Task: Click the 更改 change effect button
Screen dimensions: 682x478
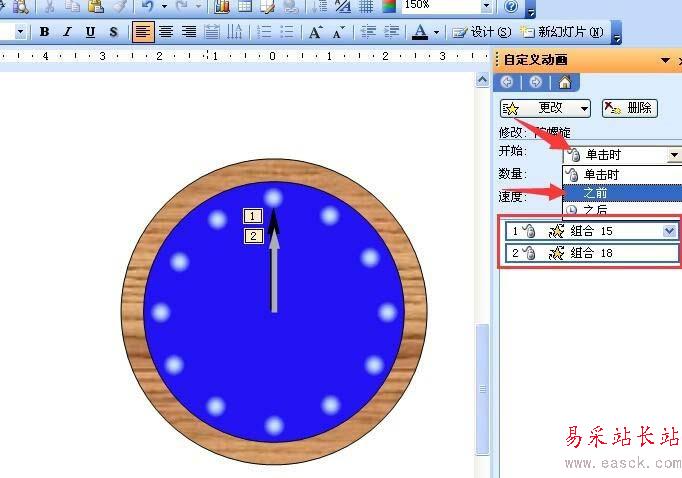Action: pos(545,108)
